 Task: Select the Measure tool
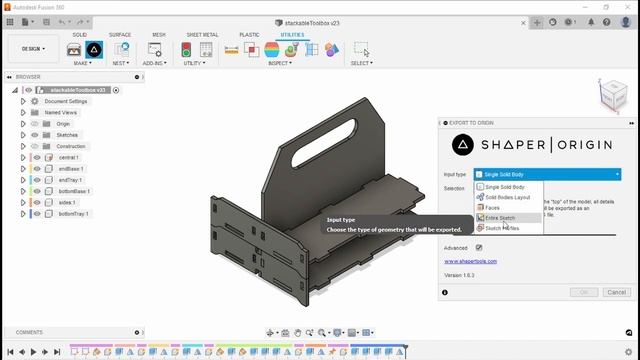coord(231,50)
